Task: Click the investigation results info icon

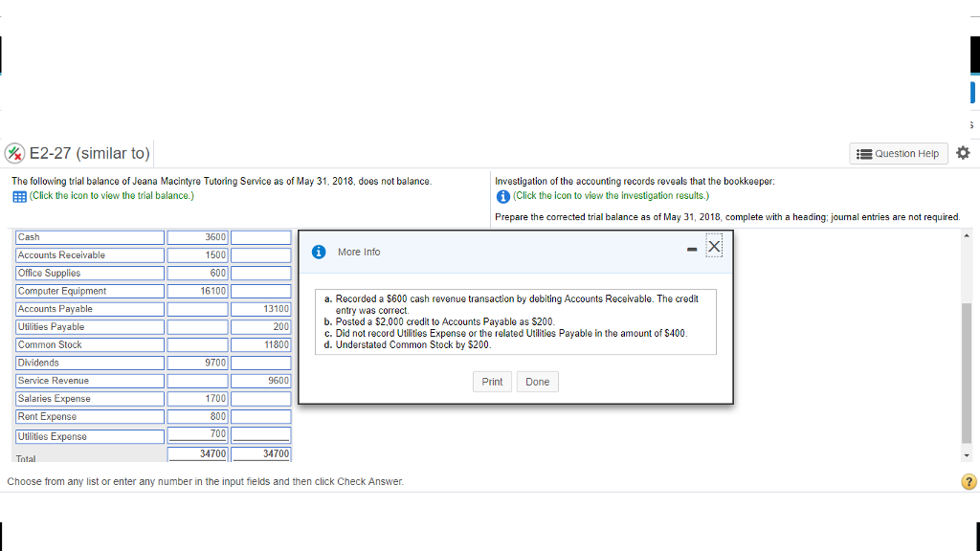Action: click(503, 195)
